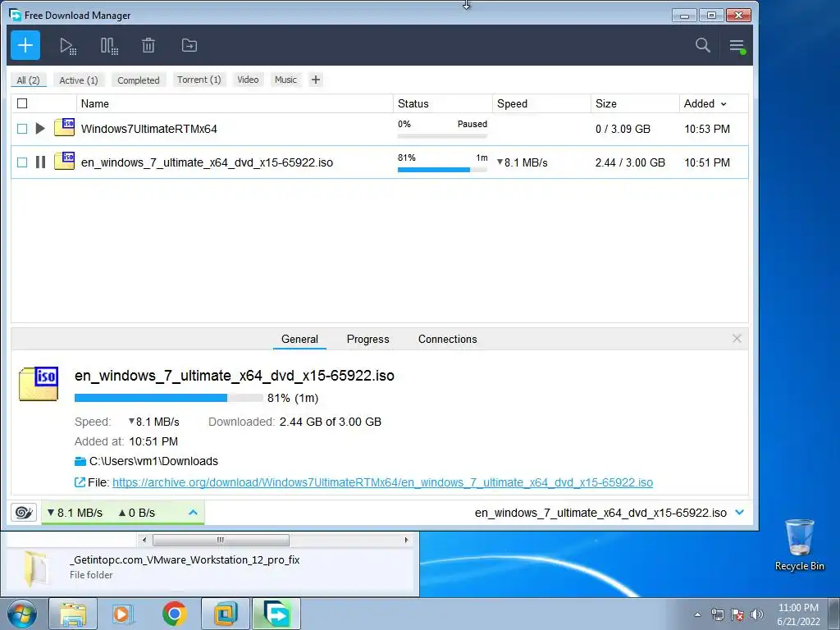The height and width of the screenshot is (630, 840).
Task: Click scrollbar right arrow in background window
Action: (x=405, y=540)
